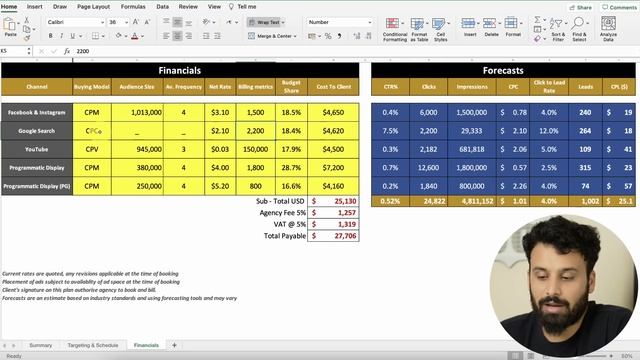Open the Data ribbon tab

click(x=162, y=7)
